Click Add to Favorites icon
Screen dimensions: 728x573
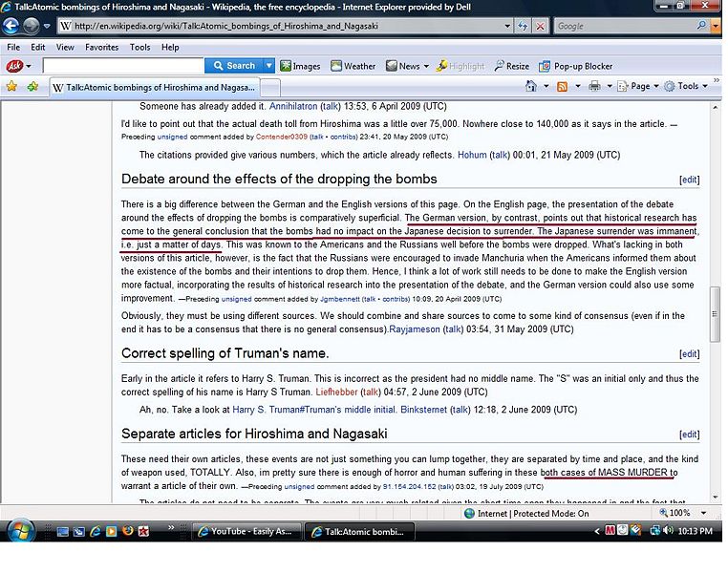pos(32,86)
